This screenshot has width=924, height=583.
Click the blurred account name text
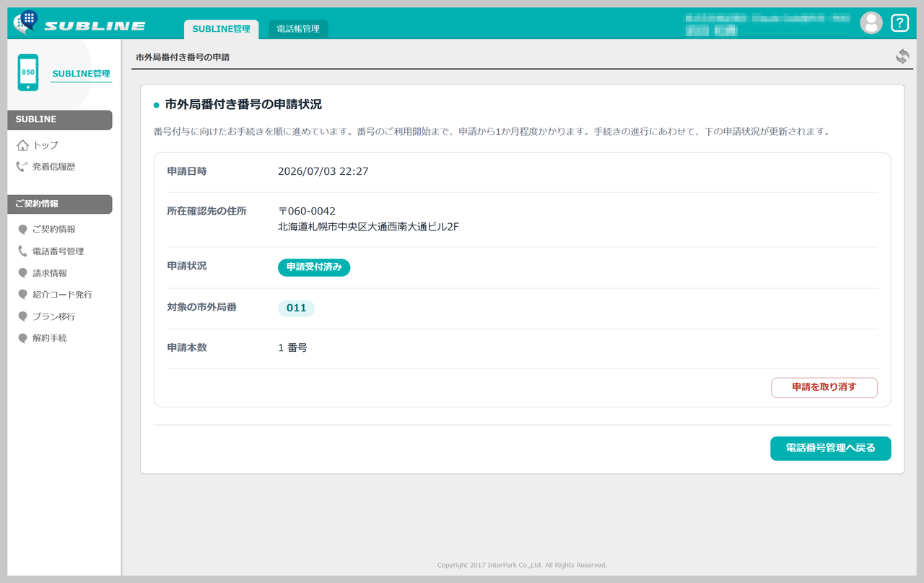(x=767, y=24)
